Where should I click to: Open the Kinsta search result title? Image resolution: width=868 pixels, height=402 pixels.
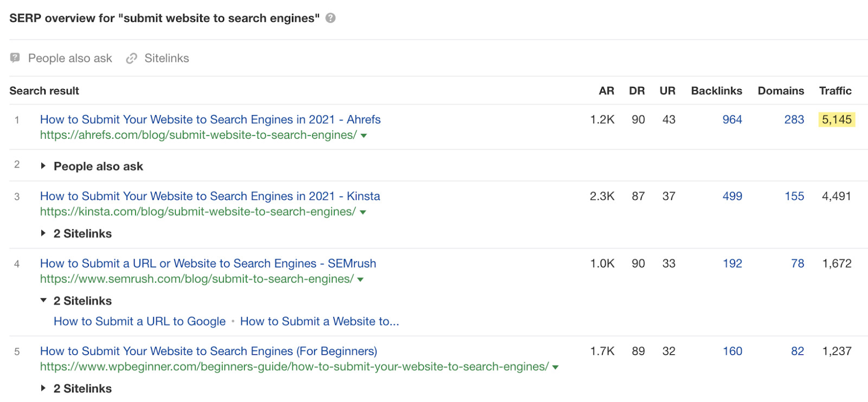click(x=210, y=196)
